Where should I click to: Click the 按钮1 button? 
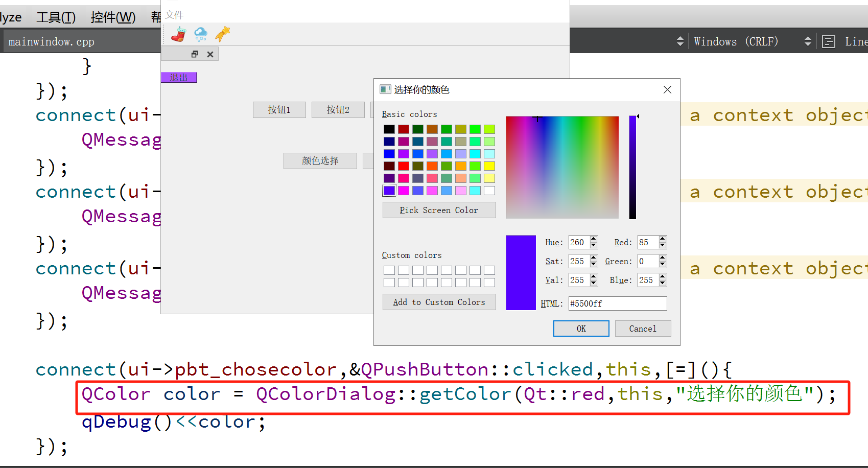pos(279,110)
